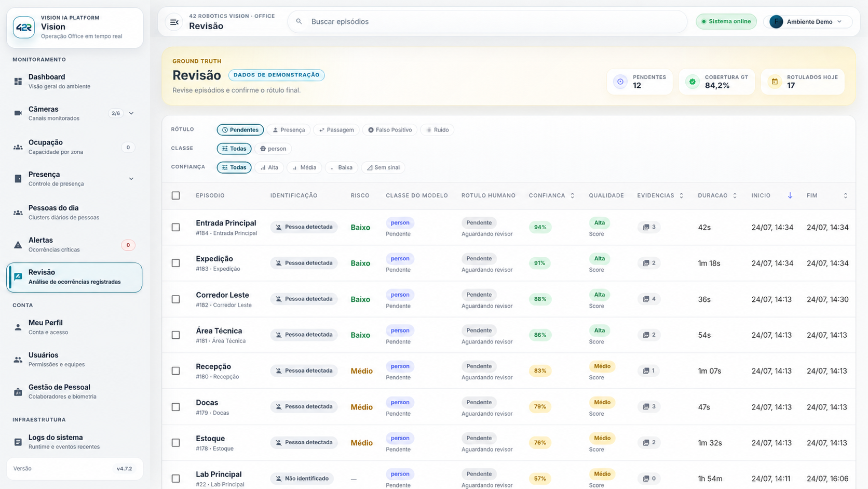Click the Alertas warning triangle icon
Screen dimensions: 868x489
(x=18, y=245)
